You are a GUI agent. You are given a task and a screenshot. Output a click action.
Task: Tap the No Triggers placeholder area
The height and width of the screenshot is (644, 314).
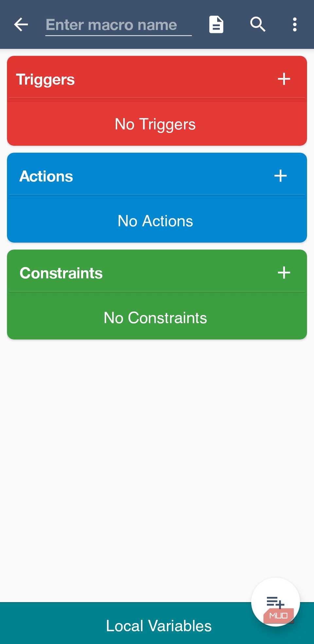pos(155,124)
